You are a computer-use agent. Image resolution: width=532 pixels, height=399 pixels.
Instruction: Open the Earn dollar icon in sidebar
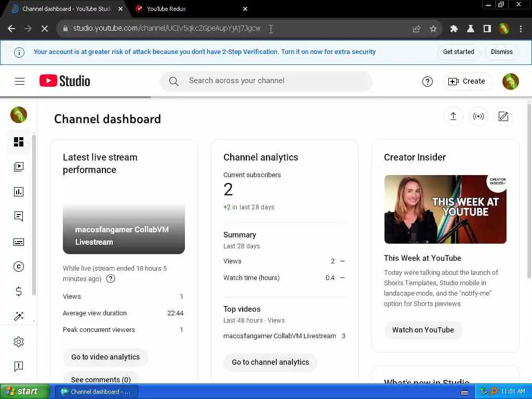tap(19, 291)
